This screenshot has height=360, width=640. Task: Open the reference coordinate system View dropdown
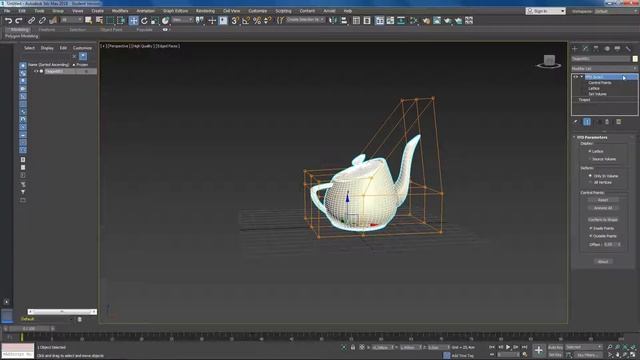(182, 20)
